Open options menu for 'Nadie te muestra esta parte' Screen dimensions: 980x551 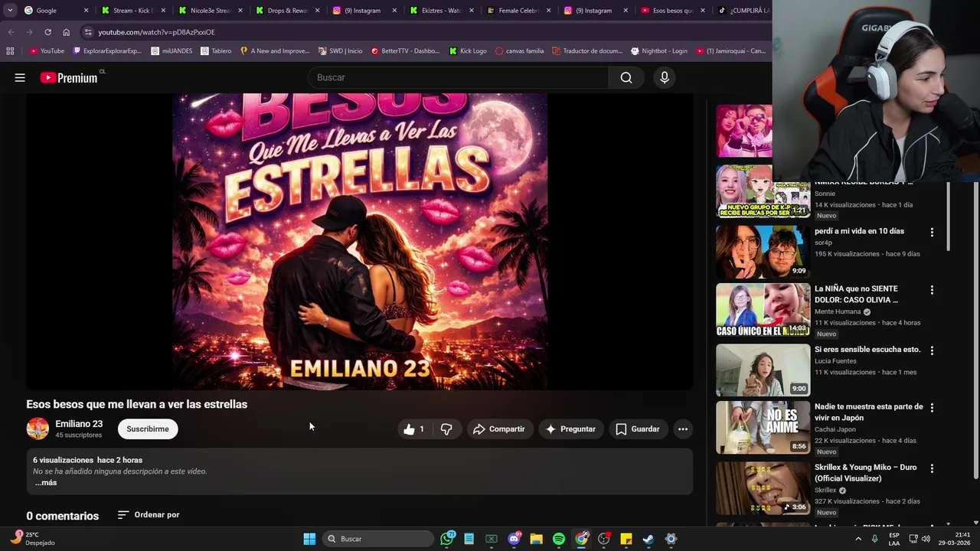tap(932, 408)
